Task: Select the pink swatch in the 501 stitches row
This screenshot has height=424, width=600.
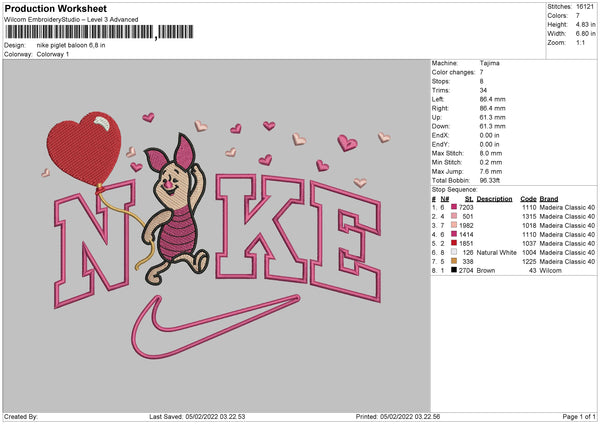Action: pos(454,216)
